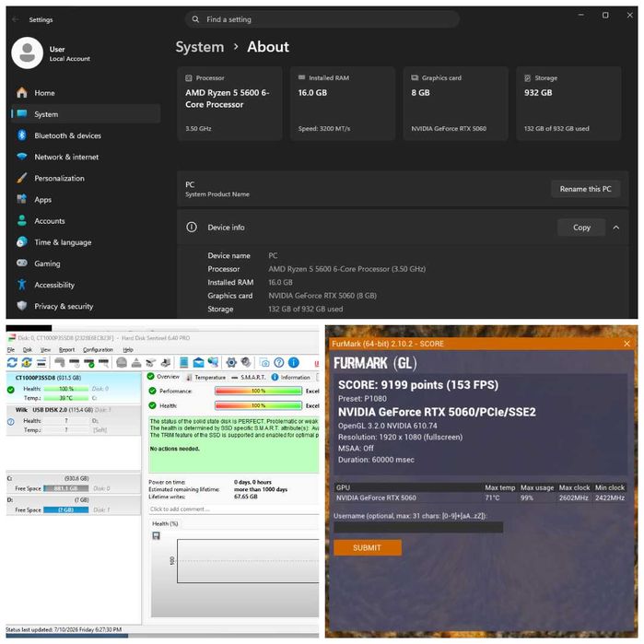Click the 'Click to add comment' field
The width and height of the screenshot is (644, 644).
point(234,509)
